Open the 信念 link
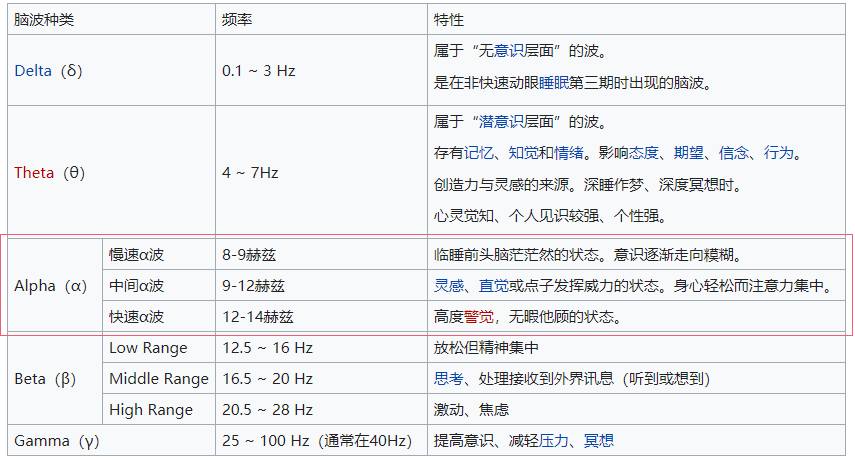855x460 pixels. [x=733, y=153]
